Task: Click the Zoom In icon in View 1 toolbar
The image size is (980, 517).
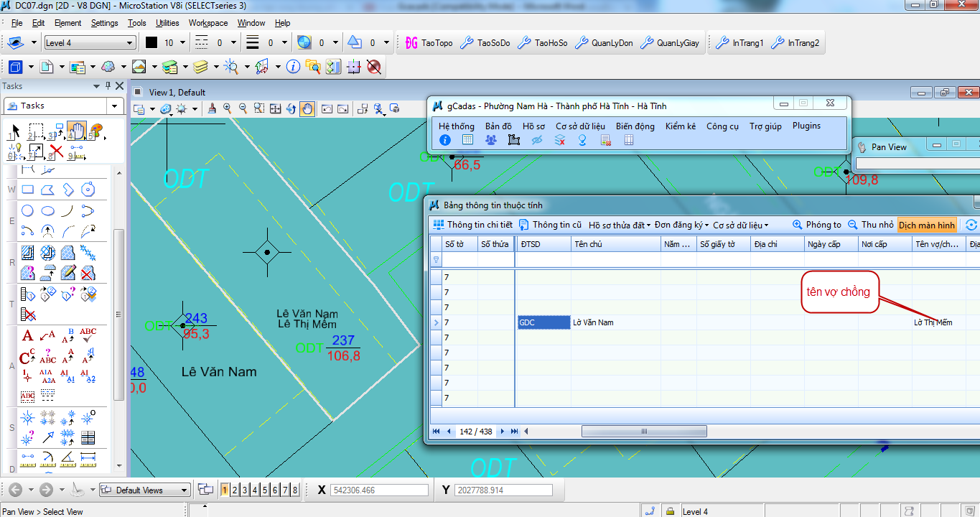Action: pos(228,109)
